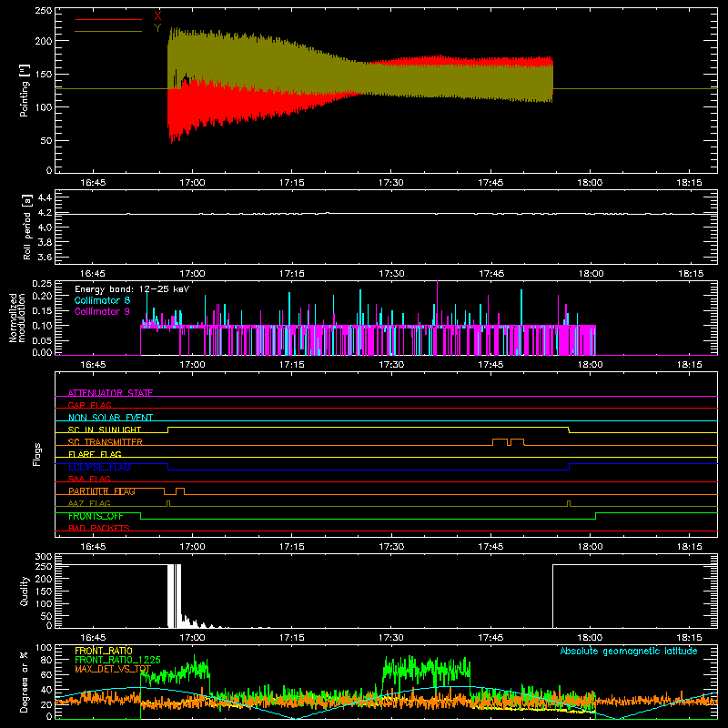The height and width of the screenshot is (728, 728).
Task: Click the GAP_FLAG label
Action: click(x=89, y=405)
